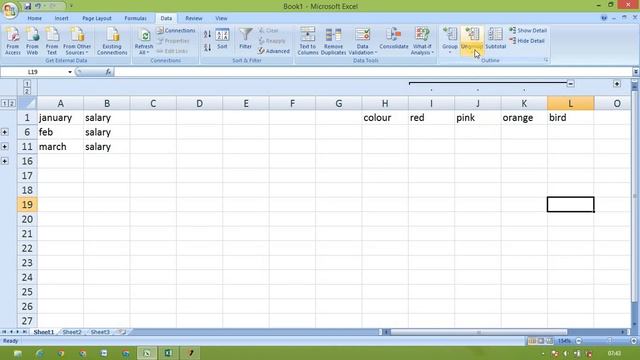Click the Office Button orb
The height and width of the screenshot is (360, 640).
9,10
